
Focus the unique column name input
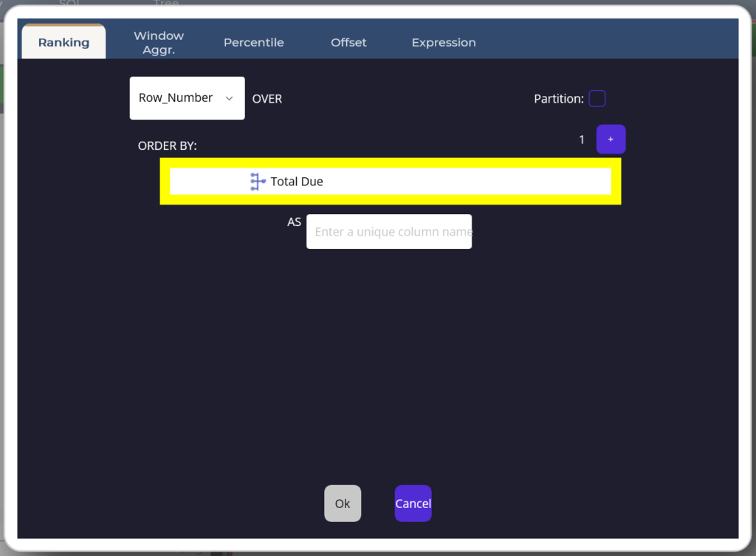(x=389, y=232)
